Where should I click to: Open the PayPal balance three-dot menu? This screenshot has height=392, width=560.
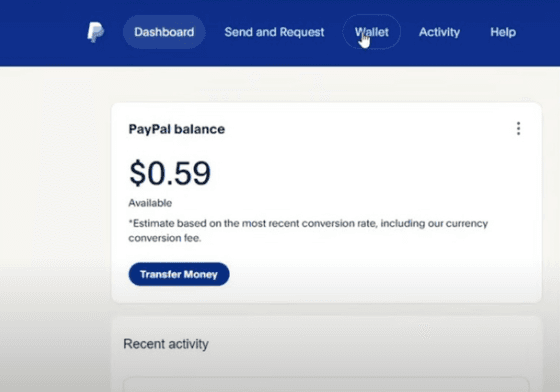[518, 129]
